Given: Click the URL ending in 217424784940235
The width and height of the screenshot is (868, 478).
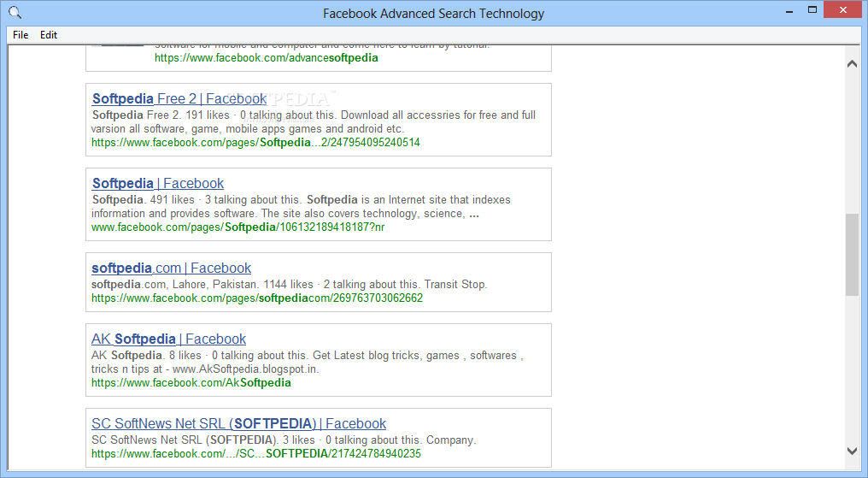Looking at the screenshot, I should click(256, 453).
